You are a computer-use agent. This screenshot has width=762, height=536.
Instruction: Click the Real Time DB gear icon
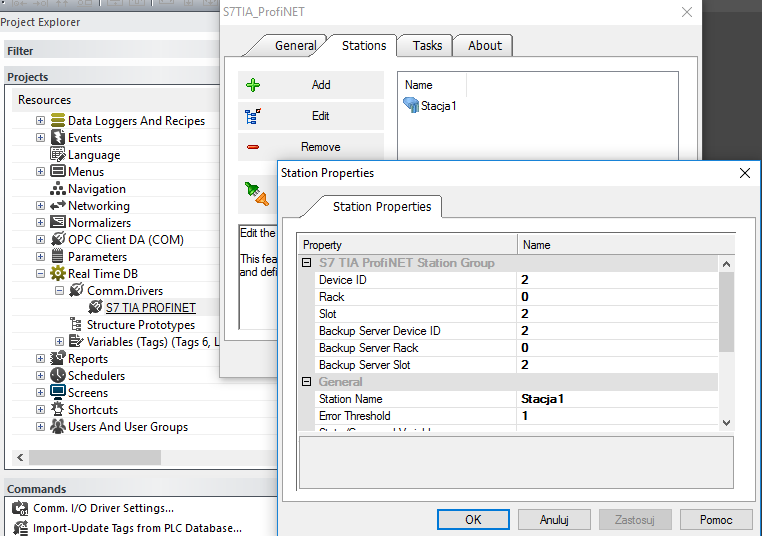click(58, 273)
